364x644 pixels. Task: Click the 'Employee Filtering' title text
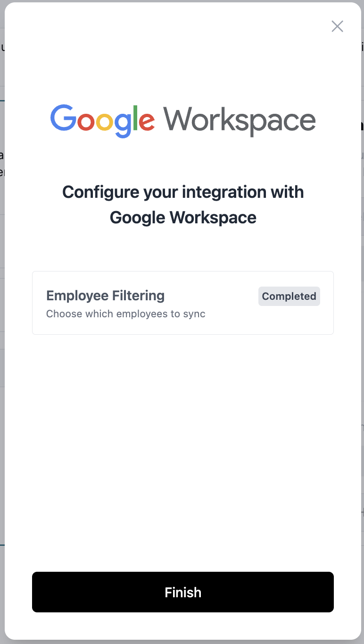pos(105,296)
